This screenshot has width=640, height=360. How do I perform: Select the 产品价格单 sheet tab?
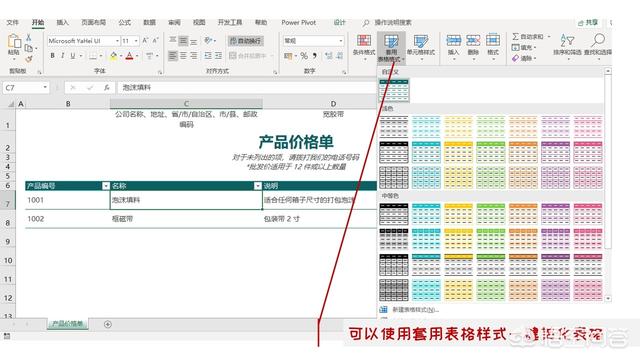[x=67, y=324]
